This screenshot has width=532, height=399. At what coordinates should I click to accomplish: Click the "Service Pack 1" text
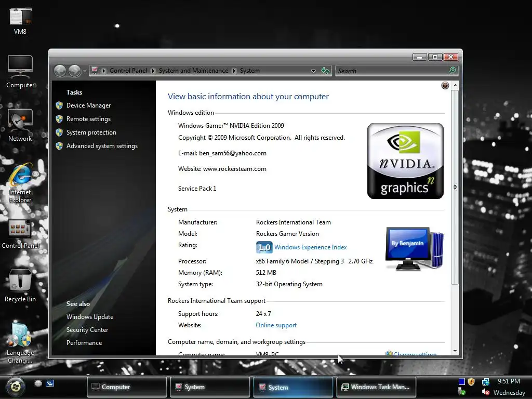tap(197, 189)
